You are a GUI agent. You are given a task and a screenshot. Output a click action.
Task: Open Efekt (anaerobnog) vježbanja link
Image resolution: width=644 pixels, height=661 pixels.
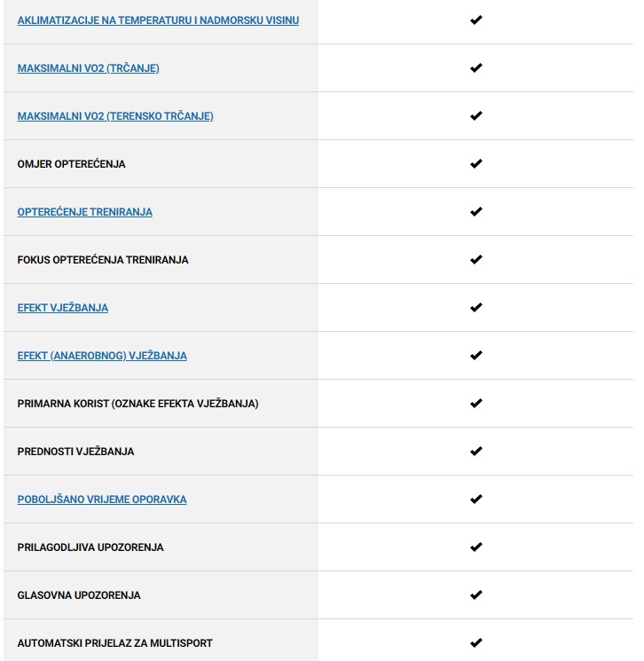tap(102, 356)
